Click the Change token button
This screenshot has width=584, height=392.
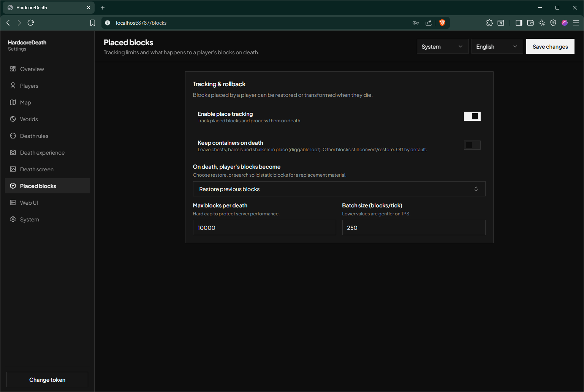tap(47, 379)
